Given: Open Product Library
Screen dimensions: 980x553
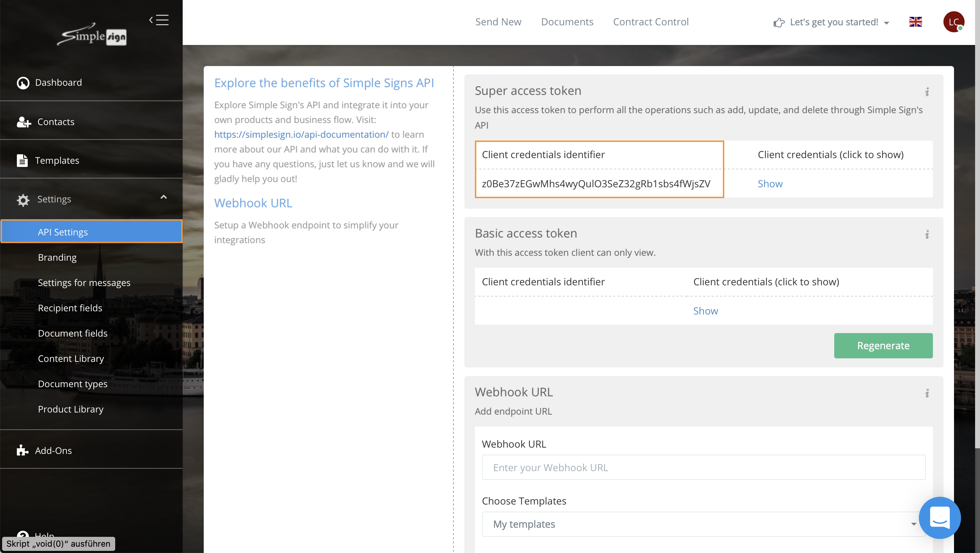Looking at the screenshot, I should pyautogui.click(x=70, y=409).
